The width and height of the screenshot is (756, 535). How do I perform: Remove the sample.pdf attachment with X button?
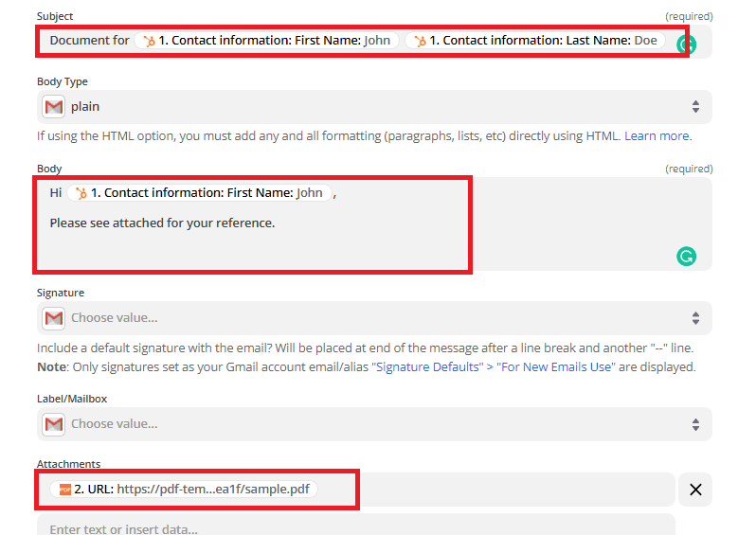point(695,490)
